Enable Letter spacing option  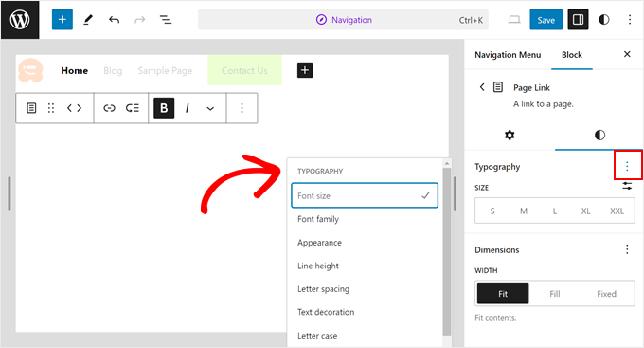tap(365, 289)
